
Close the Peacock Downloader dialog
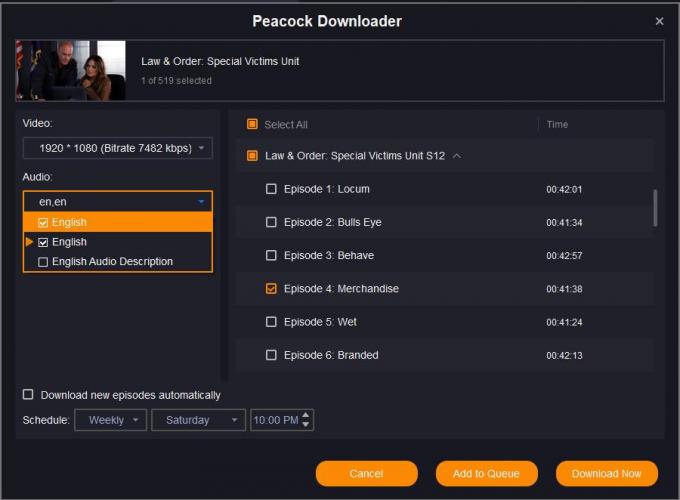coord(659,21)
